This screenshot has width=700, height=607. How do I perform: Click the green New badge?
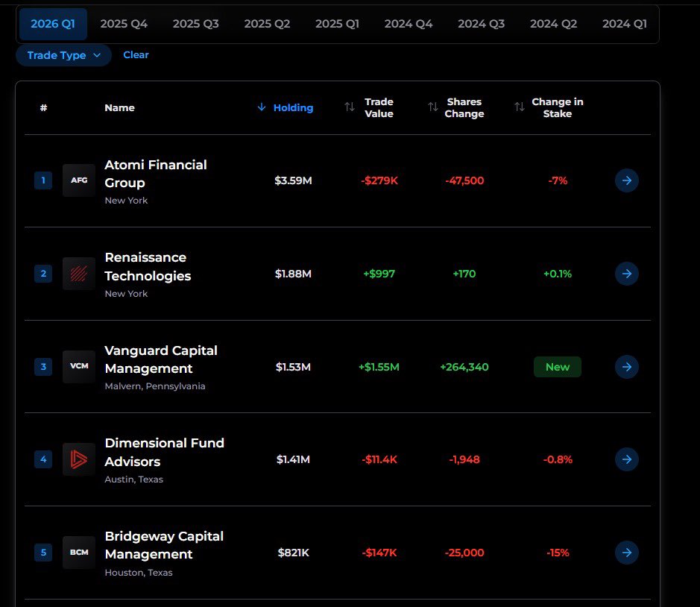(557, 367)
